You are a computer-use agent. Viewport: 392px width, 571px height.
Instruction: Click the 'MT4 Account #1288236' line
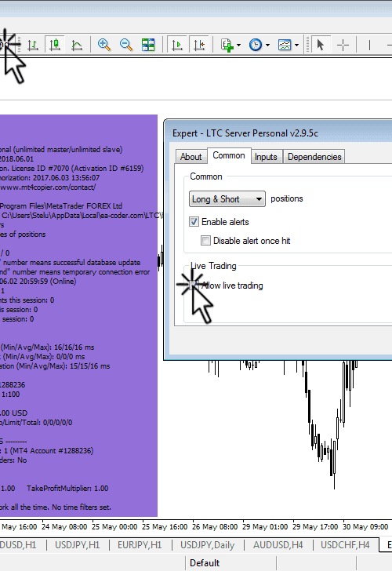tap(46, 451)
